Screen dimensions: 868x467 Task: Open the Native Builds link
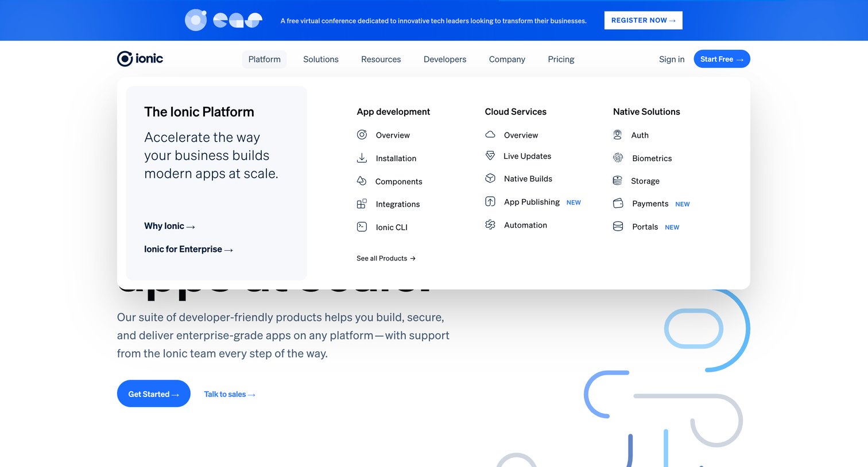coord(528,179)
